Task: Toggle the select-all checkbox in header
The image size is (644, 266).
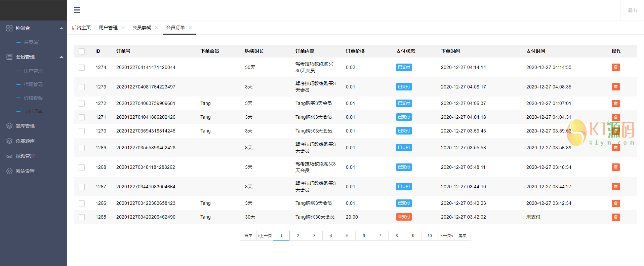Action: (82, 51)
